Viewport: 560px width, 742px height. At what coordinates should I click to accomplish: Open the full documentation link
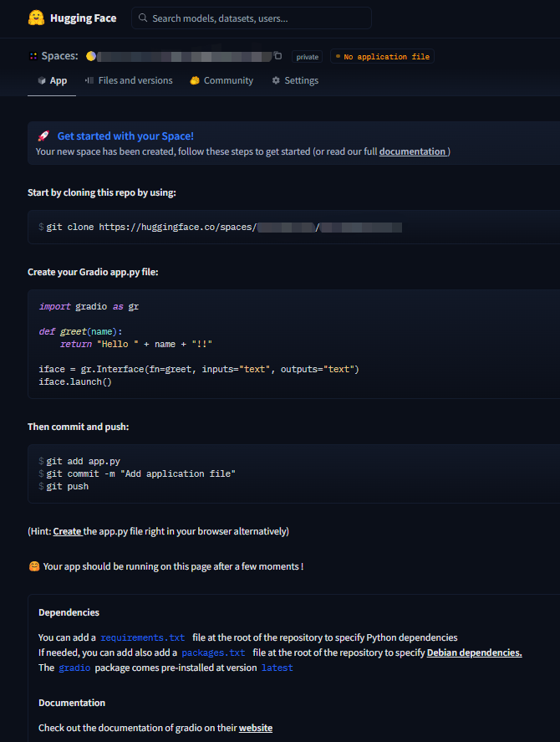click(412, 151)
